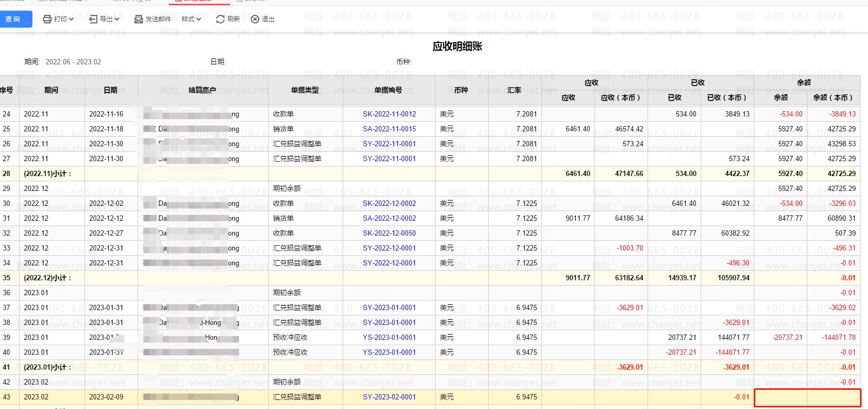Click the 币种 column header
This screenshot has height=409, width=868.
click(x=461, y=90)
